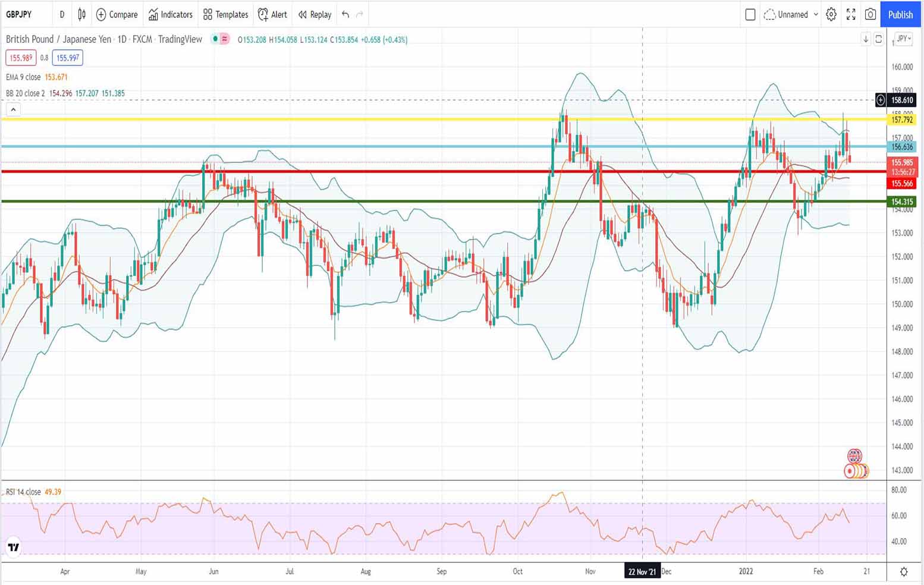Screen dimensions: 924x585
Task: Click the red 155.989 sell price button
Action: coord(21,58)
